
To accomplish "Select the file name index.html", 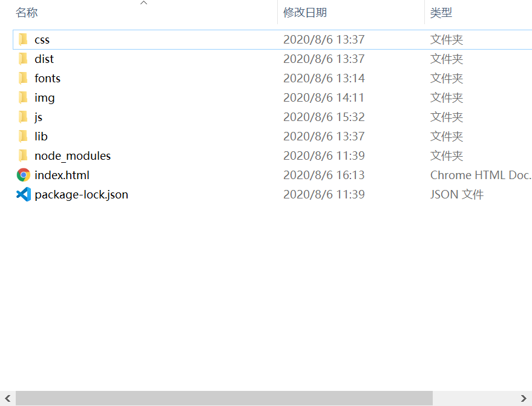I will click(x=62, y=175).
